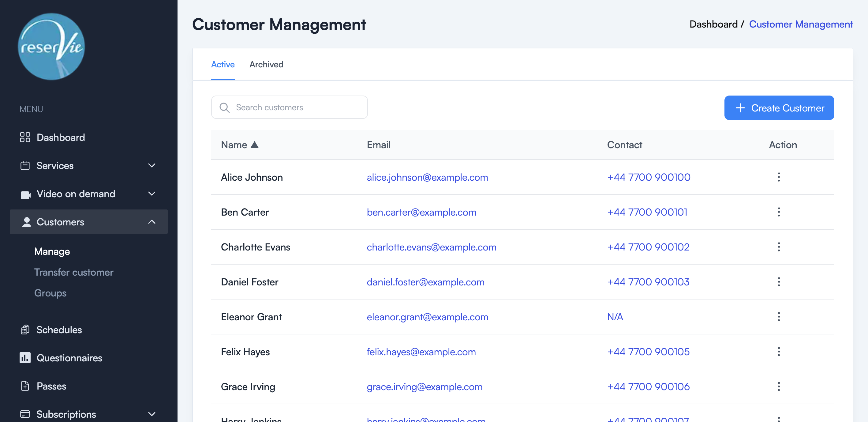Expand the Subscriptions section
The width and height of the screenshot is (868, 422).
(x=152, y=414)
